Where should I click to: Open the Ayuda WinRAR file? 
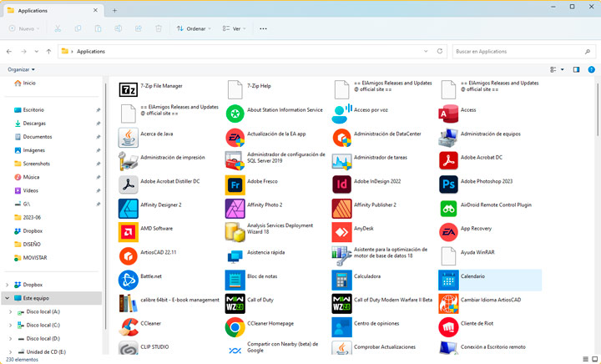[448, 256]
